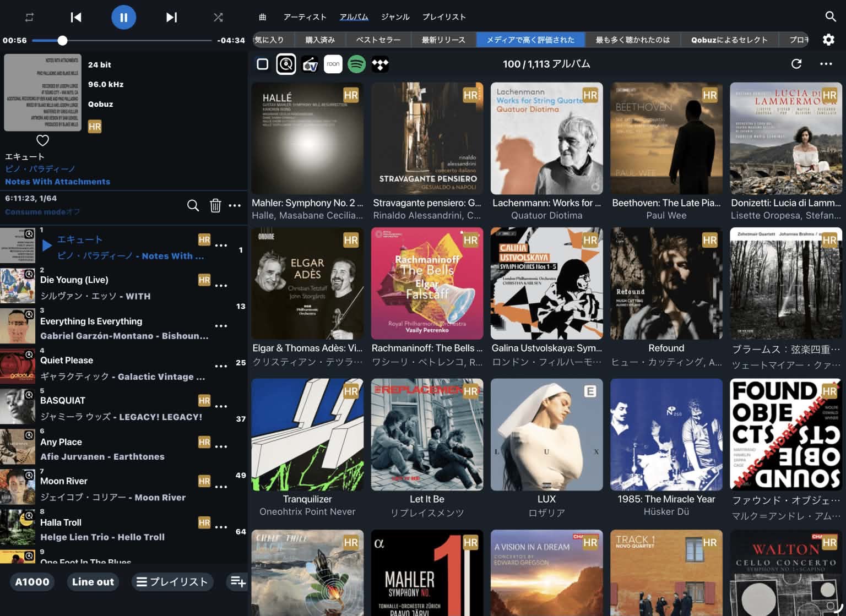Switch to the ジャンル tab
Viewport: 846px width, 616px height.
tap(395, 17)
